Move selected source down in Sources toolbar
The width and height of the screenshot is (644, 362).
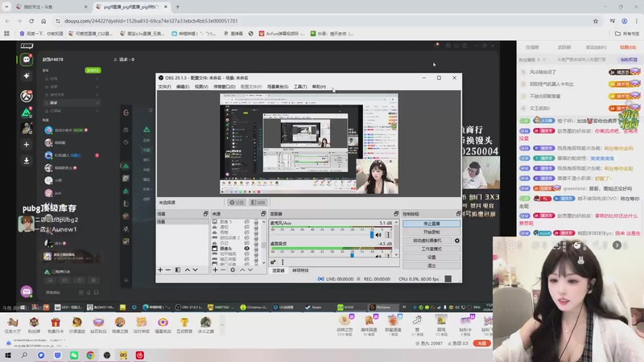[250, 269]
